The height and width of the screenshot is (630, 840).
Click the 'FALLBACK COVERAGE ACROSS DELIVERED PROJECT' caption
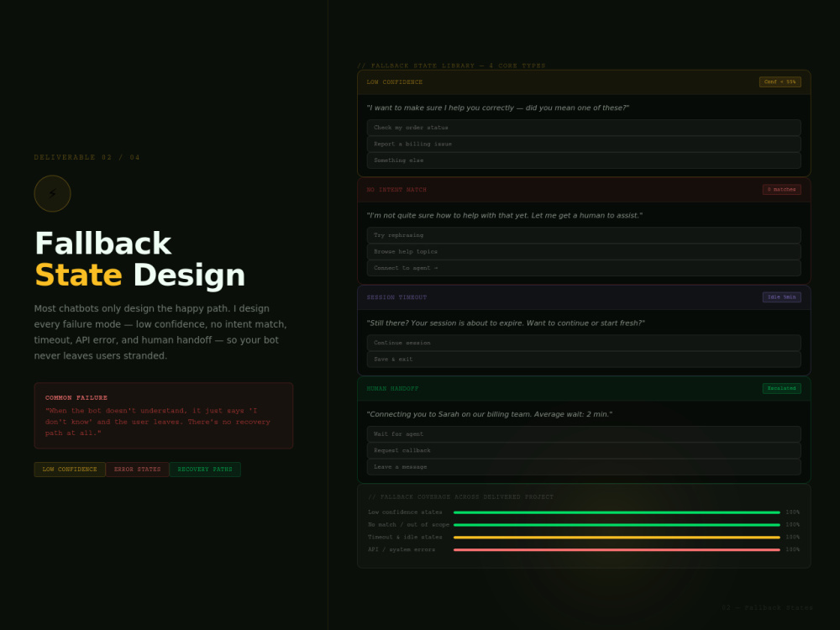click(460, 497)
